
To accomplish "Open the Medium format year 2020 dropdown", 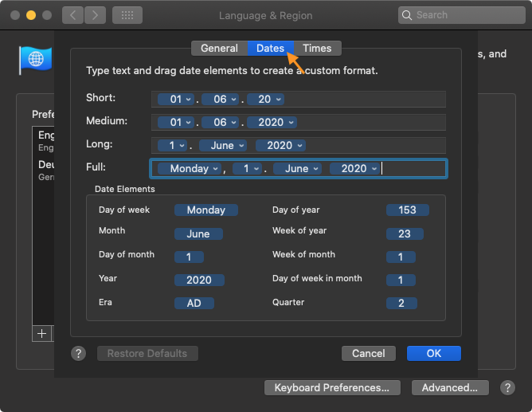I will [272, 122].
